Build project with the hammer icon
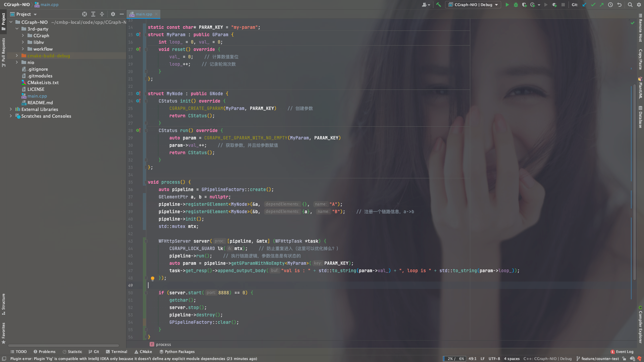 (438, 5)
